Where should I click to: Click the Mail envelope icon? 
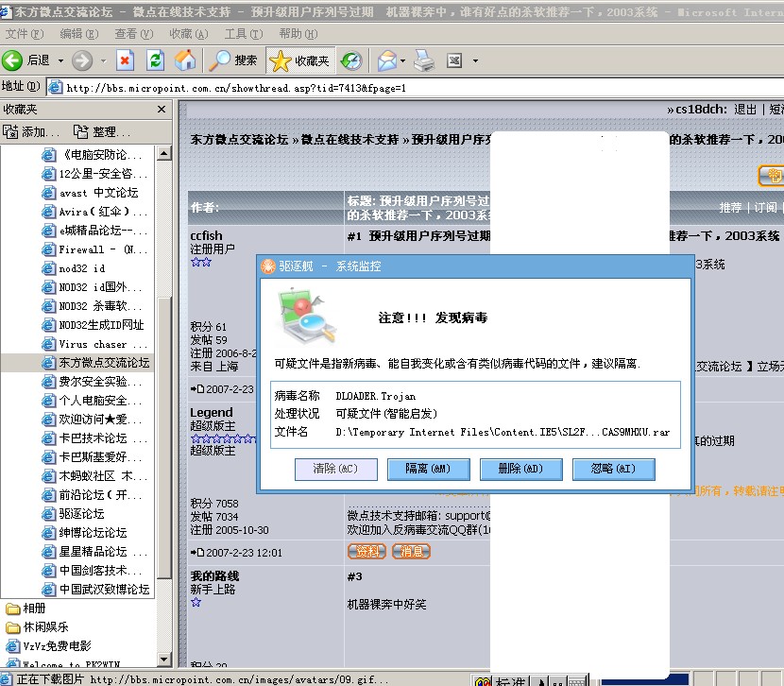point(387,61)
